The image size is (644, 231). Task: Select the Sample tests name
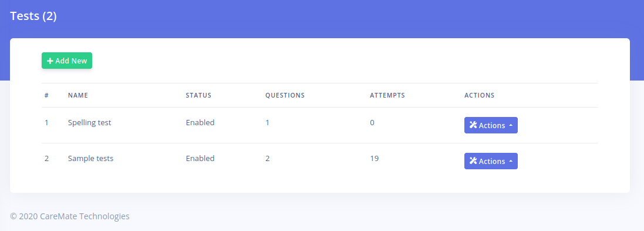(x=91, y=158)
